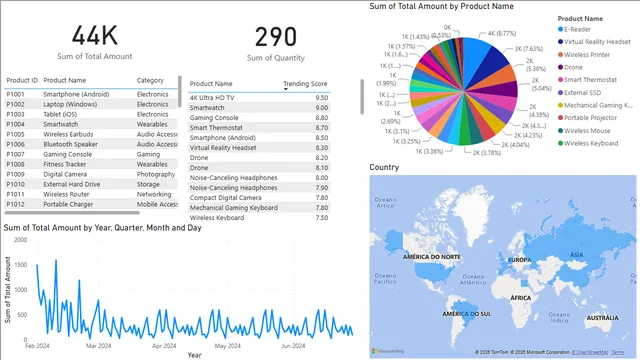The height and width of the screenshot is (360, 640).
Task: Click the 4K (8.77%) pie data label
Action: point(502,33)
